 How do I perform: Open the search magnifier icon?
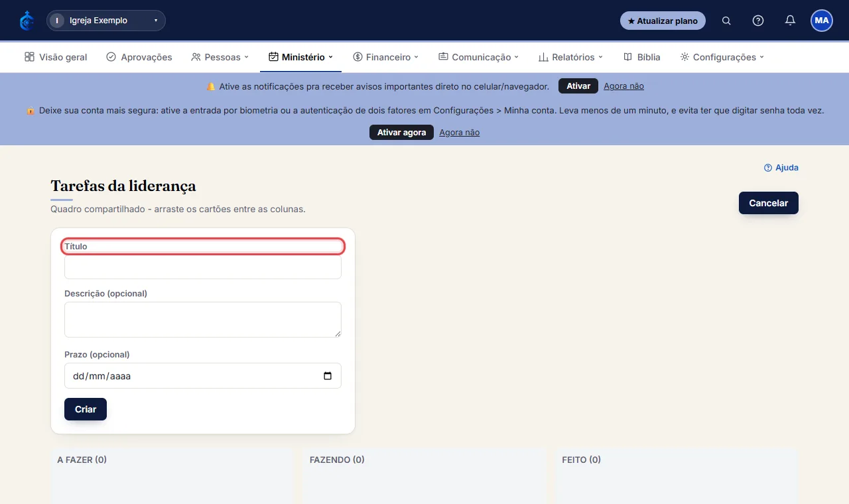(726, 21)
